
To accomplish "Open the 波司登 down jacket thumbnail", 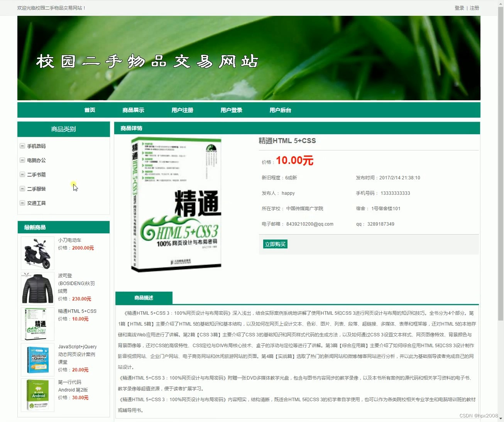I will pyautogui.click(x=37, y=289).
